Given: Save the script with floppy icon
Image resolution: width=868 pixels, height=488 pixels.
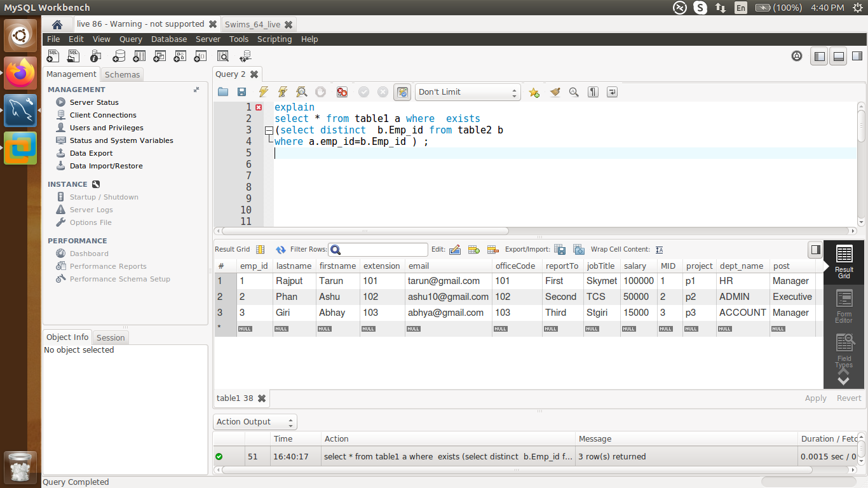Looking at the screenshot, I should (241, 92).
